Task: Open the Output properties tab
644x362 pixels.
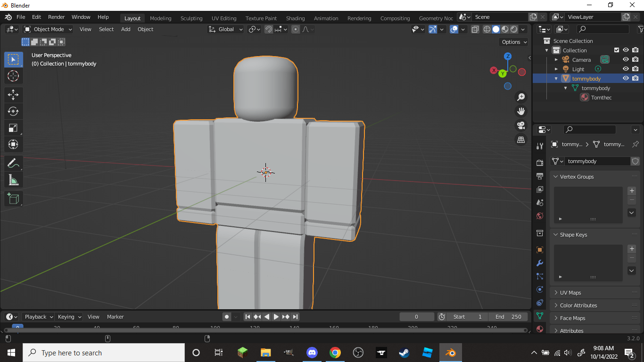Action: coord(540,176)
